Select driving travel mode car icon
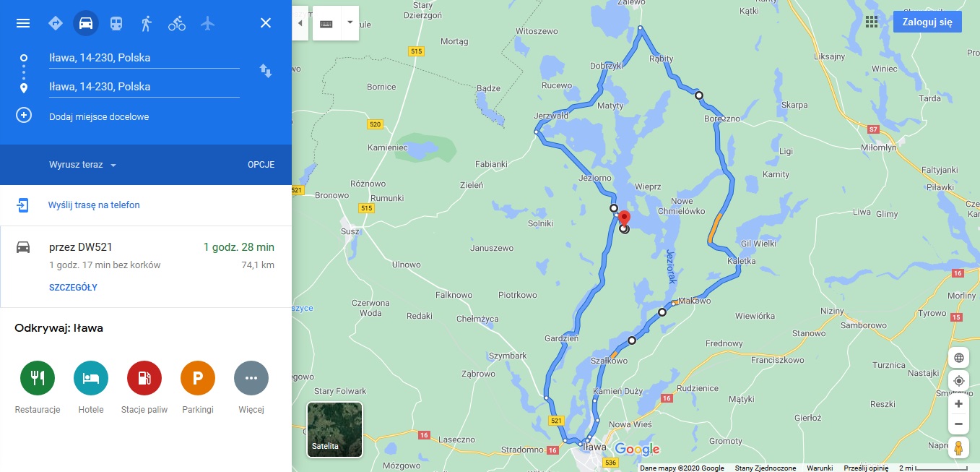The image size is (980, 472). (x=85, y=23)
